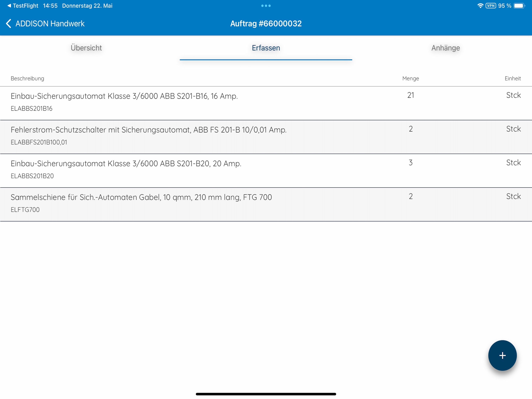Viewport: 532px width, 399px height.
Task: Tap the plus add button
Action: [502, 355]
